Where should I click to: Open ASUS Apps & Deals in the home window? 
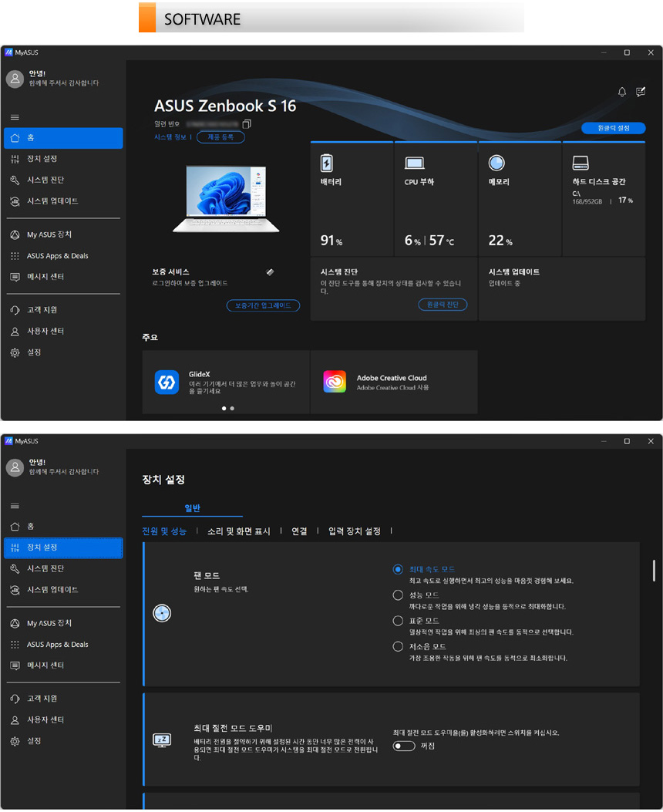tap(63, 256)
